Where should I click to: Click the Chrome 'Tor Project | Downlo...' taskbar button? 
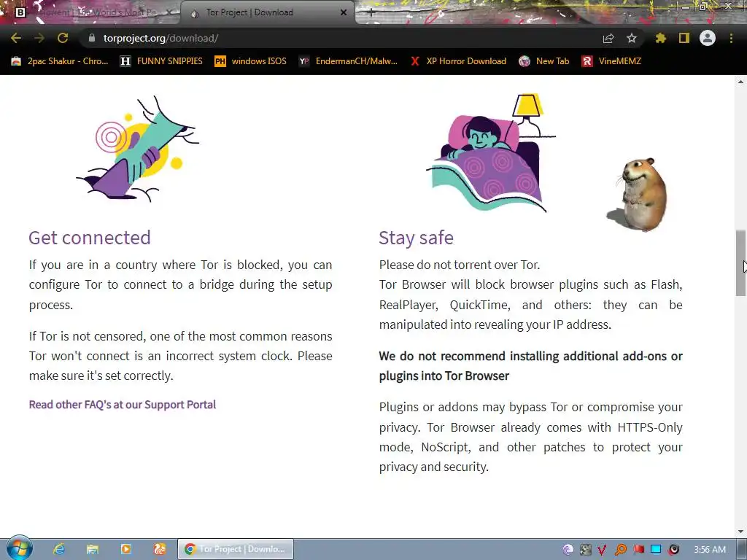(x=236, y=549)
